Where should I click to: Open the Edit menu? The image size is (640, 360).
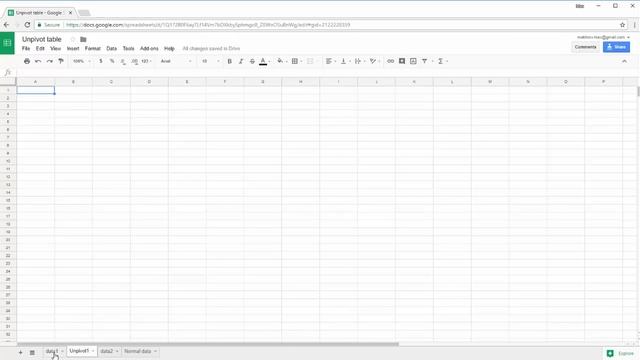tap(40, 49)
